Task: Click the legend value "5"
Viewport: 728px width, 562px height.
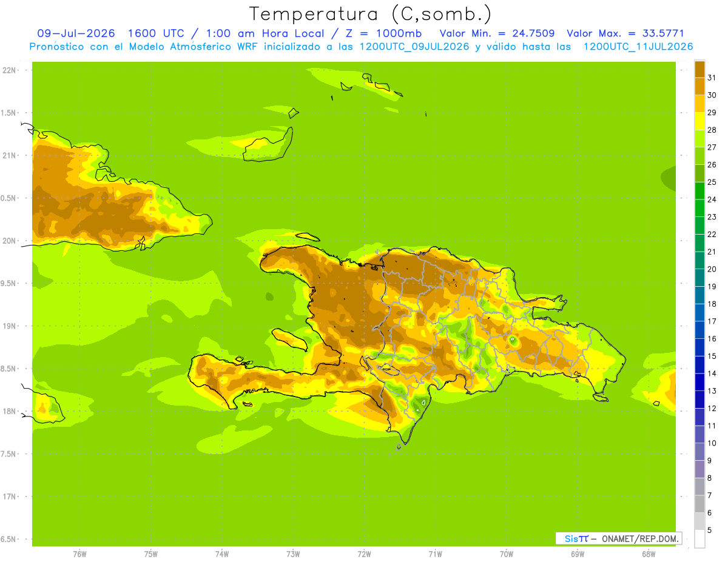Action: pos(710,530)
